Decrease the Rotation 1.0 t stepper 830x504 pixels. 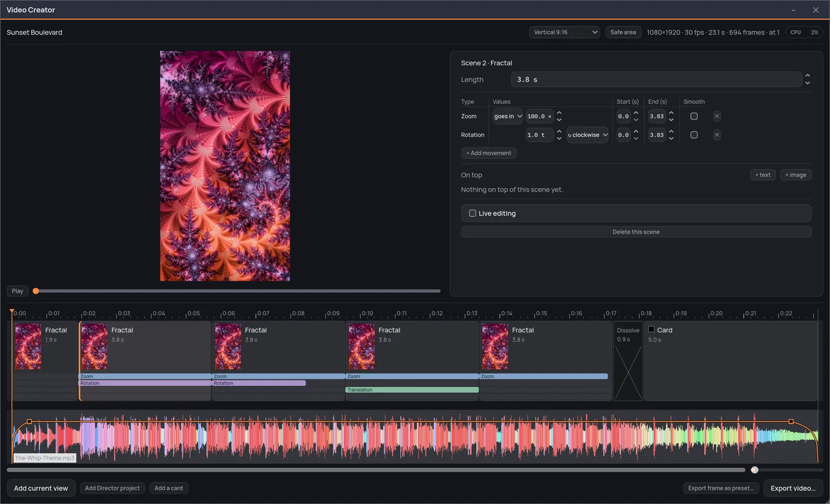[x=559, y=138]
